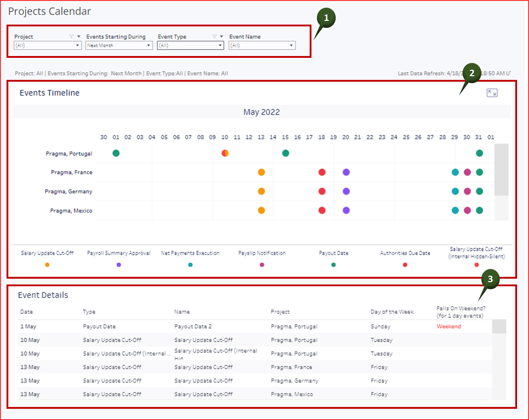529x420 pixels.
Task: Open the Project filter funnel icon
Action: click(71, 36)
